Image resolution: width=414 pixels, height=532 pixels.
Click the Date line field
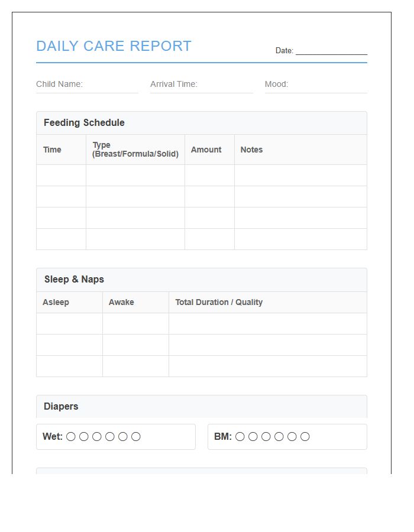[331, 51]
